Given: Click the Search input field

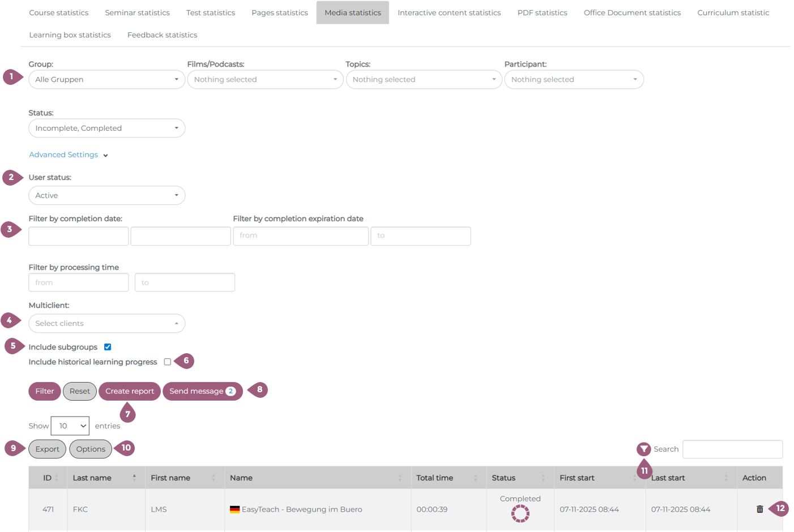Looking at the screenshot, I should 732,449.
